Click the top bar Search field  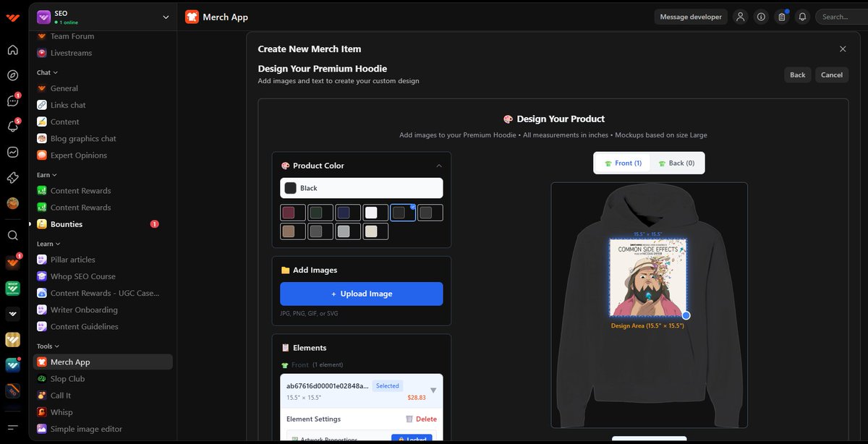click(843, 17)
